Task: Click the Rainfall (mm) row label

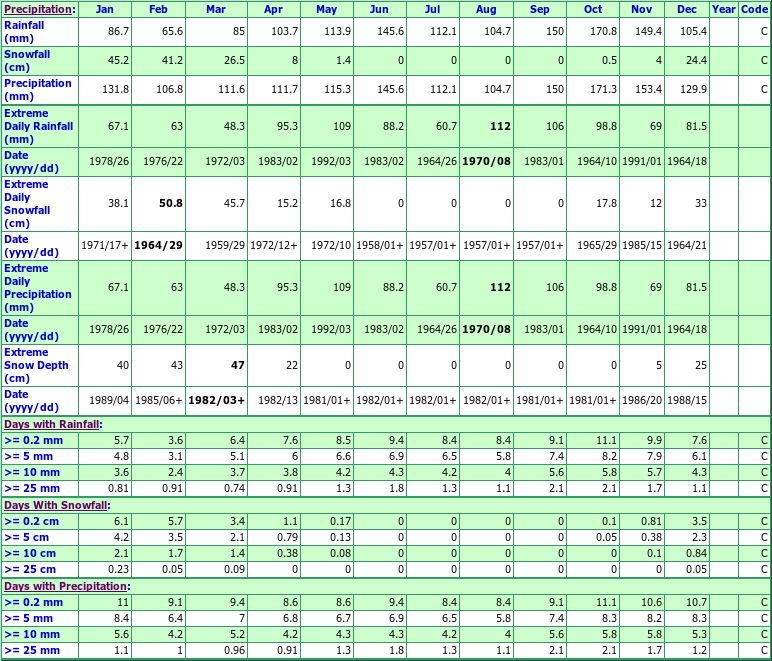Action: (x=27, y=31)
